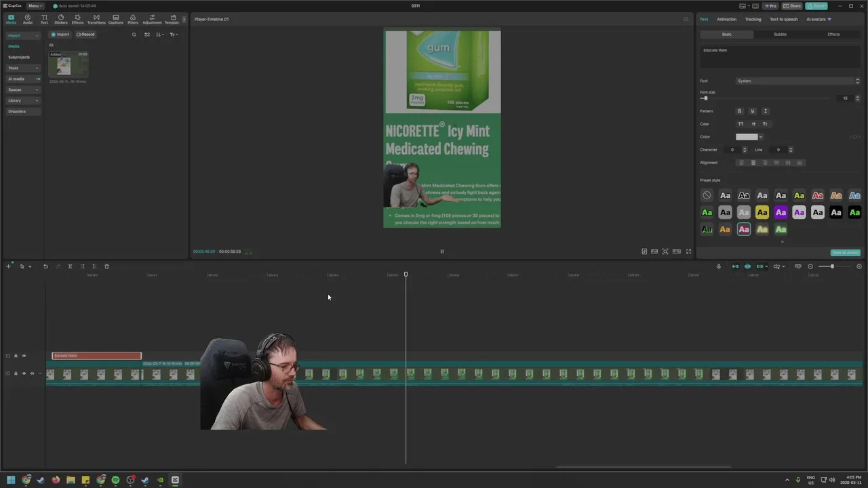868x488 pixels.
Task: Click the Pro button
Action: (770, 5)
